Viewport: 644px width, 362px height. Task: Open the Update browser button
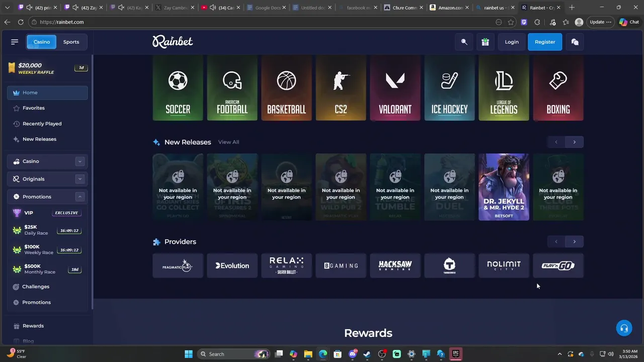pyautogui.click(x=600, y=22)
